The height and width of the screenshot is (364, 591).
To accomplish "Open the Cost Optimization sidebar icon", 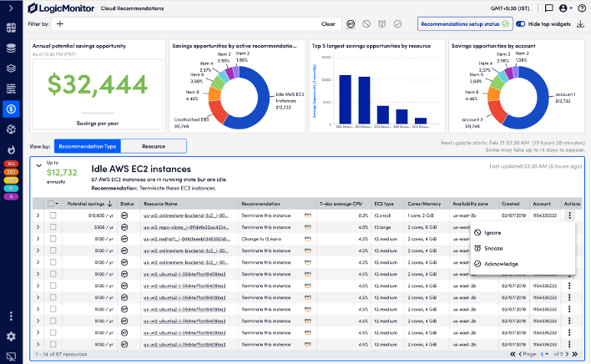I will 11,107.
